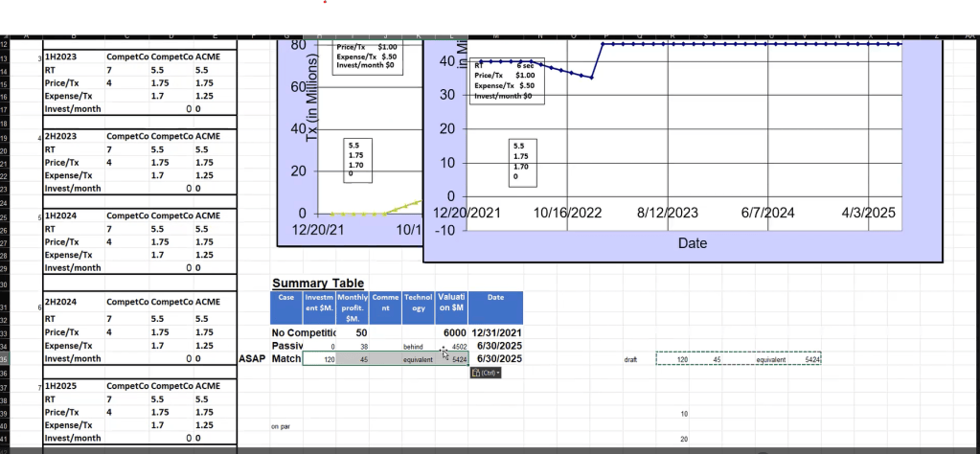Select the 'on par' cell

[280, 426]
